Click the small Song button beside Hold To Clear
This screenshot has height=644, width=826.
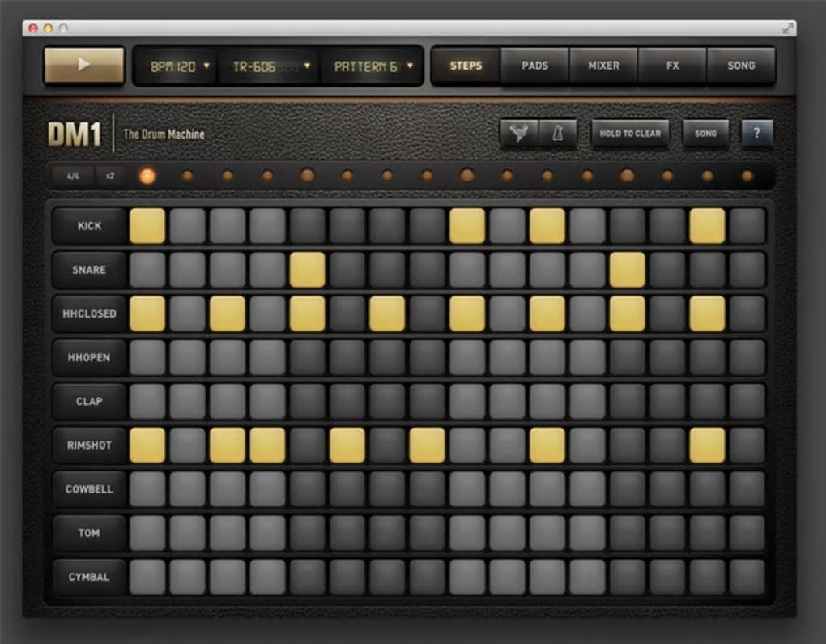point(705,134)
